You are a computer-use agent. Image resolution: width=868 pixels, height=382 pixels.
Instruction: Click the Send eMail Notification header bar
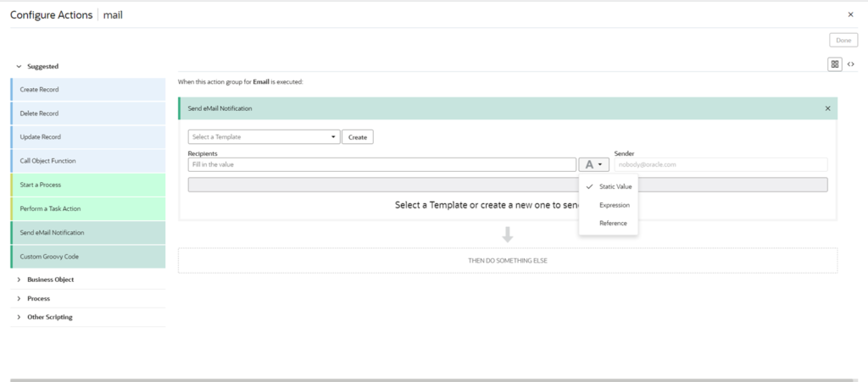[508, 108]
